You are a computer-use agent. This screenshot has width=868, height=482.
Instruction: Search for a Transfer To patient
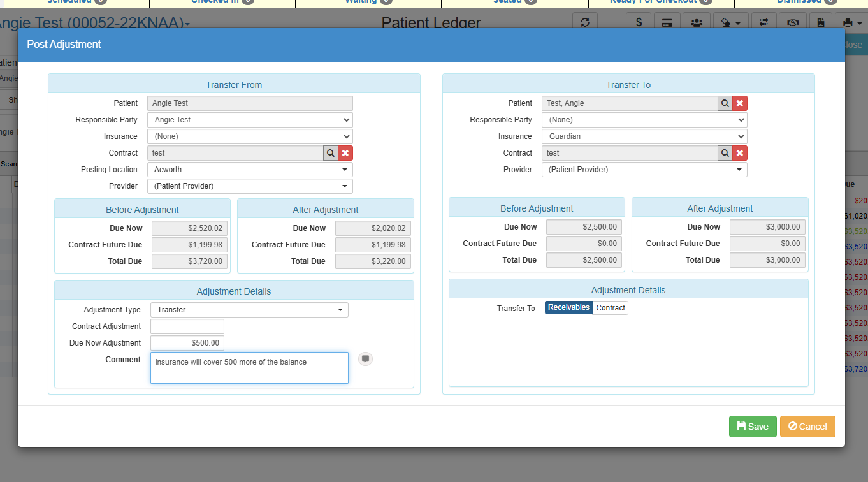click(725, 103)
